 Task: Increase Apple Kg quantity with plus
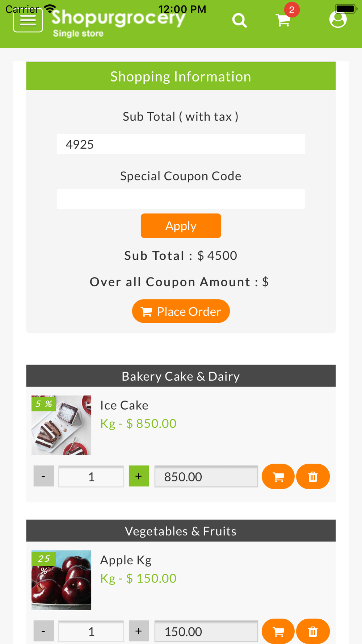click(x=139, y=631)
